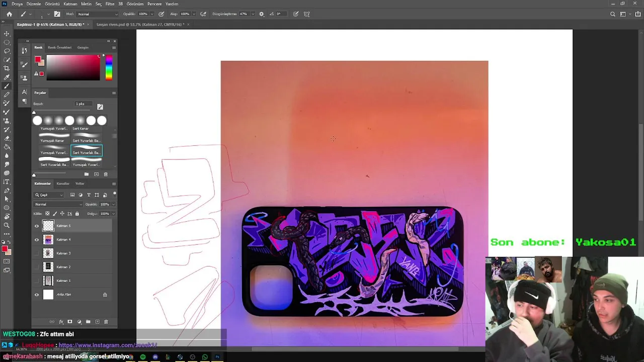Create new group folder icon in Layers

pos(88,322)
